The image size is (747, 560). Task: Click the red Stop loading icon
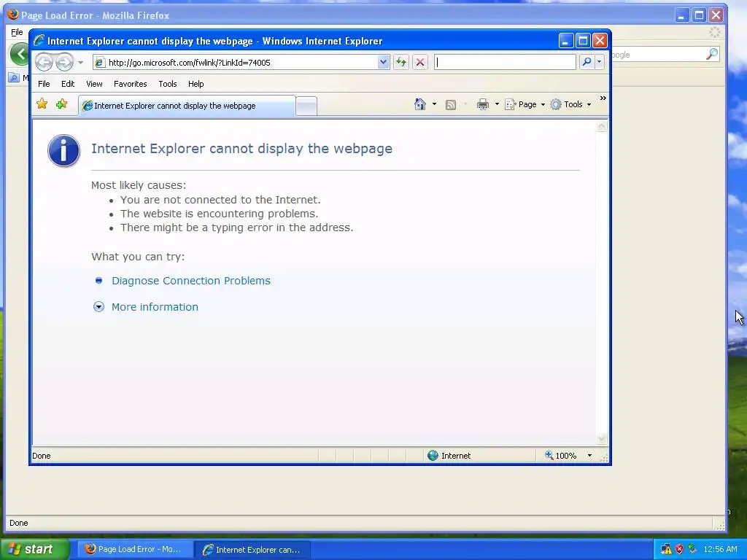click(x=419, y=63)
